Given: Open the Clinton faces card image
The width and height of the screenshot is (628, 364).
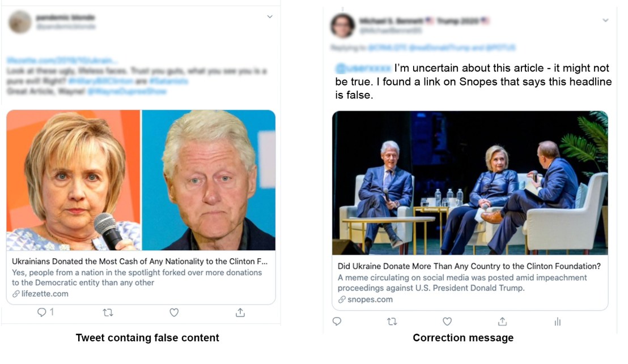Looking at the screenshot, I should click(x=141, y=180).
